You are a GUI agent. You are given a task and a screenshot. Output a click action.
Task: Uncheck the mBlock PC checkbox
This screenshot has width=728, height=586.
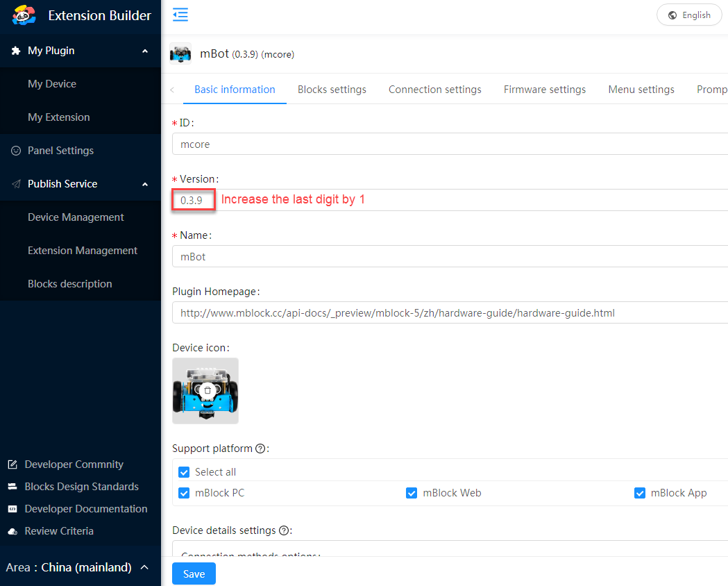click(x=184, y=493)
